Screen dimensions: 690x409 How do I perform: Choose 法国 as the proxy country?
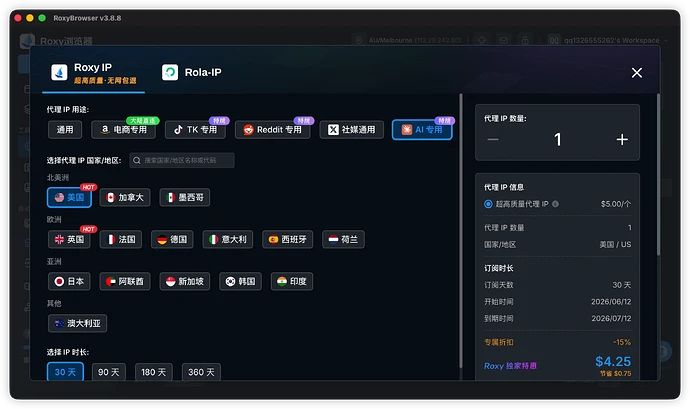[121, 239]
